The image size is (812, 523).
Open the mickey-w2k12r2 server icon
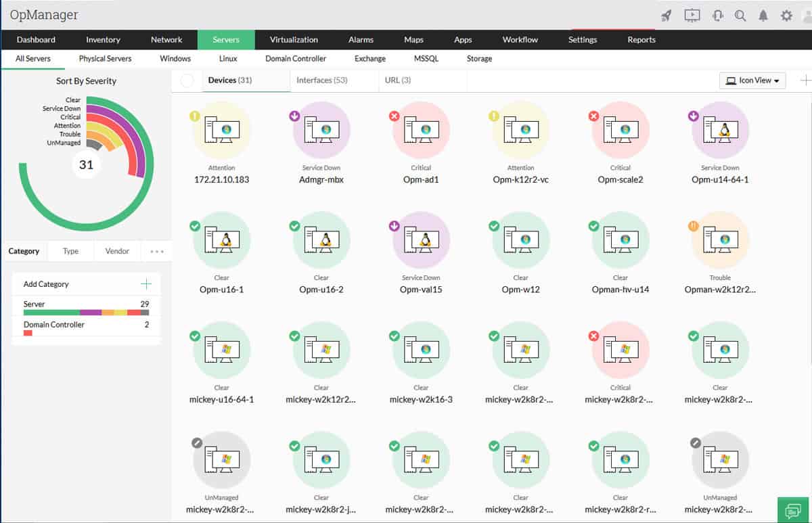click(x=321, y=350)
